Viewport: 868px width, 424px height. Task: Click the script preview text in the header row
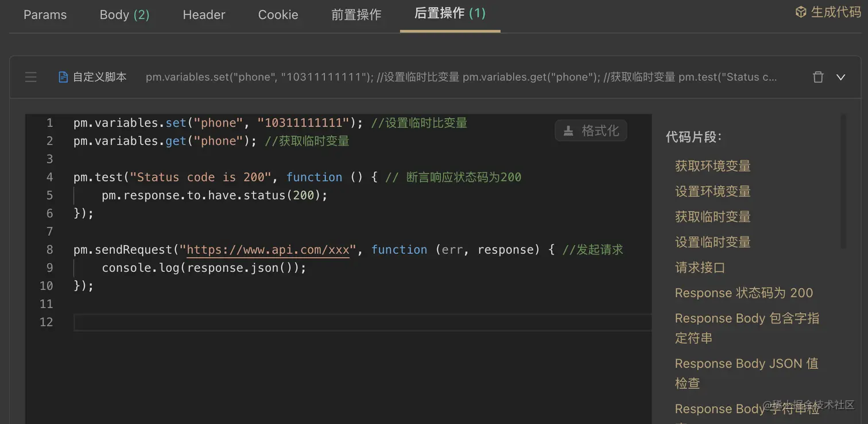point(461,77)
